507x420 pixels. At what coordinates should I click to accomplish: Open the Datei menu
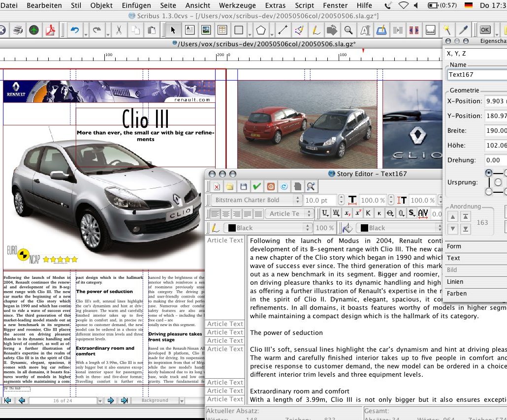tap(9, 5)
